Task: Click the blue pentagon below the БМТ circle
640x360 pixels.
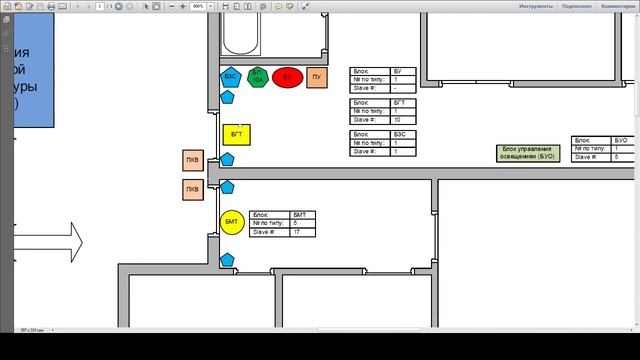Action: tap(227, 260)
